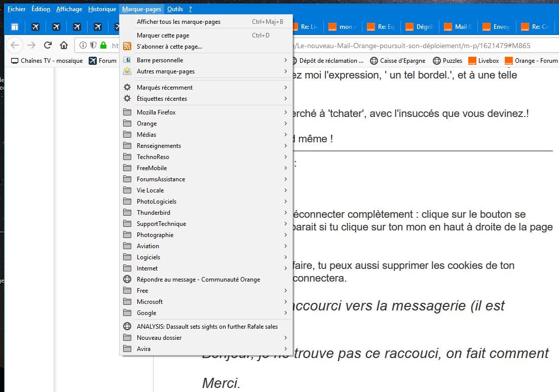The width and height of the screenshot is (559, 392).
Task: Open Répondre au message - Communauté Orange bookmark
Action: [198, 280]
